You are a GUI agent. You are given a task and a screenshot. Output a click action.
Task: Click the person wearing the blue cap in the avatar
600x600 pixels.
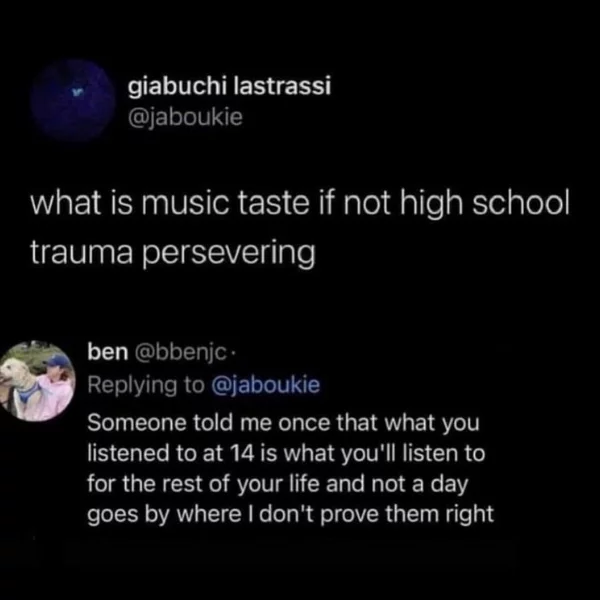[x=56, y=385]
